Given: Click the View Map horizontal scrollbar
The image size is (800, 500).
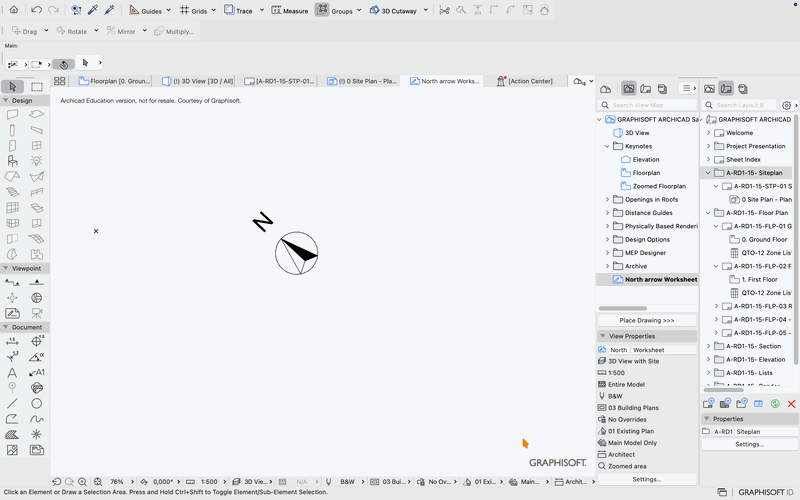Looking at the screenshot, I should click(x=622, y=308).
